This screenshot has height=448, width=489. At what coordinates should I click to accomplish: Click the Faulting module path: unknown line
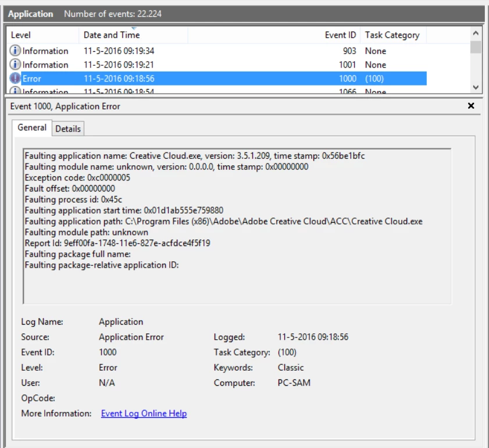(87, 232)
